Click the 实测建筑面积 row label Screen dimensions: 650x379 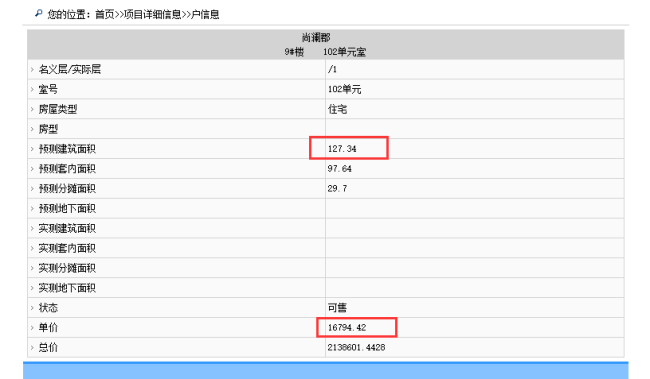pyautogui.click(x=67, y=228)
